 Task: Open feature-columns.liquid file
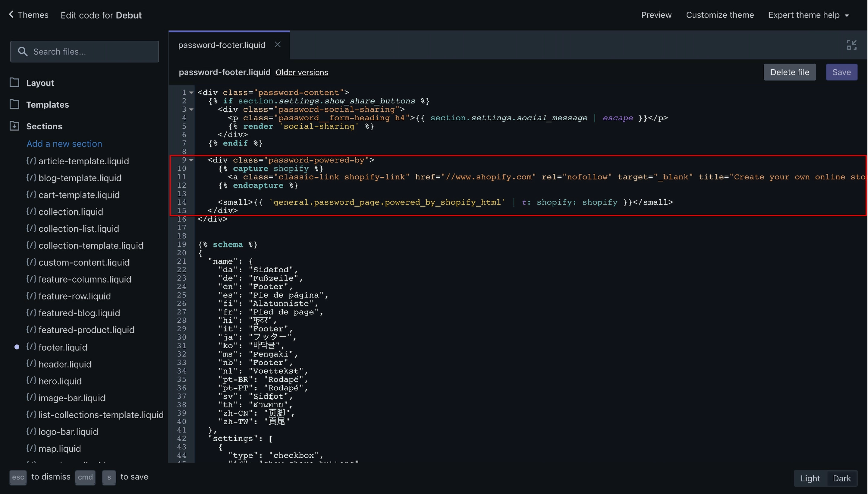click(x=85, y=279)
